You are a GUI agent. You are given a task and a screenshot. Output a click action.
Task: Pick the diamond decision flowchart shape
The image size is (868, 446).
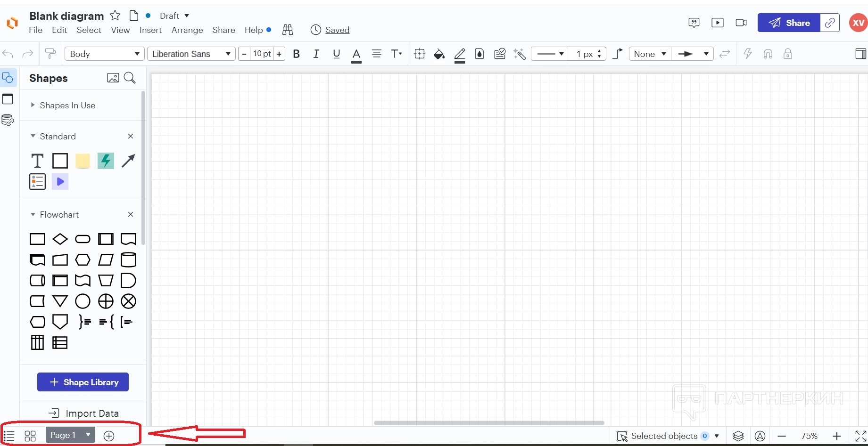coord(60,239)
